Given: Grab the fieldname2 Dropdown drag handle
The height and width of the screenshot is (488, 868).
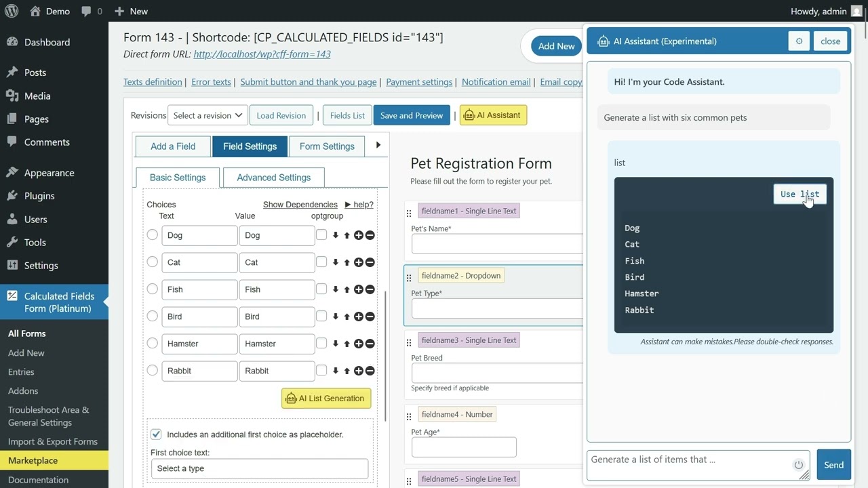Looking at the screenshot, I should pos(409,278).
